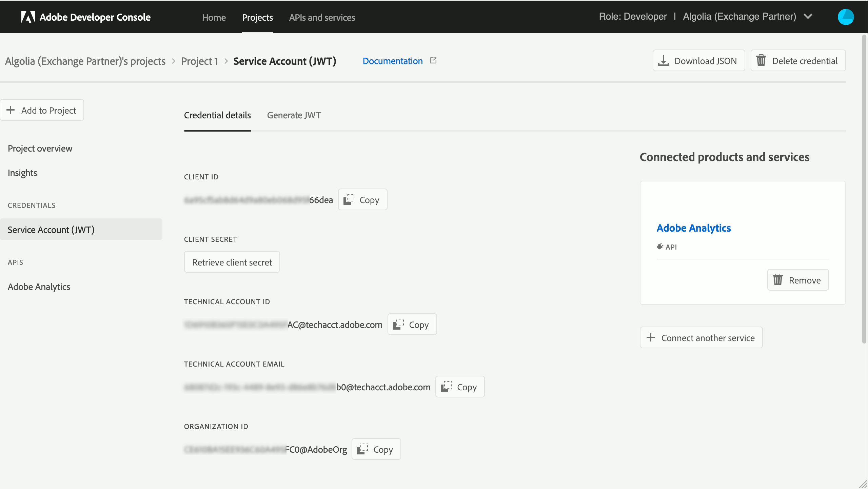Go to the Home tab

click(x=214, y=17)
